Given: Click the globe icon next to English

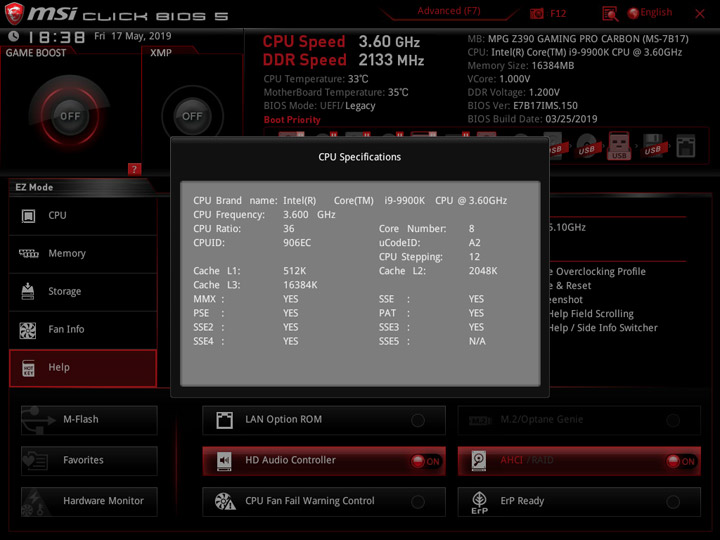Looking at the screenshot, I should 633,13.
